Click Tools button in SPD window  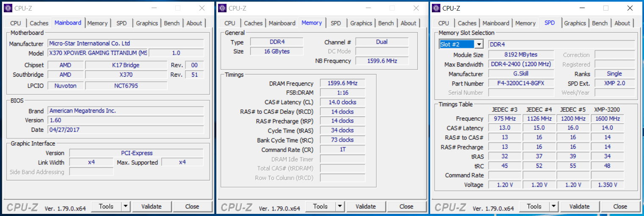click(534, 206)
